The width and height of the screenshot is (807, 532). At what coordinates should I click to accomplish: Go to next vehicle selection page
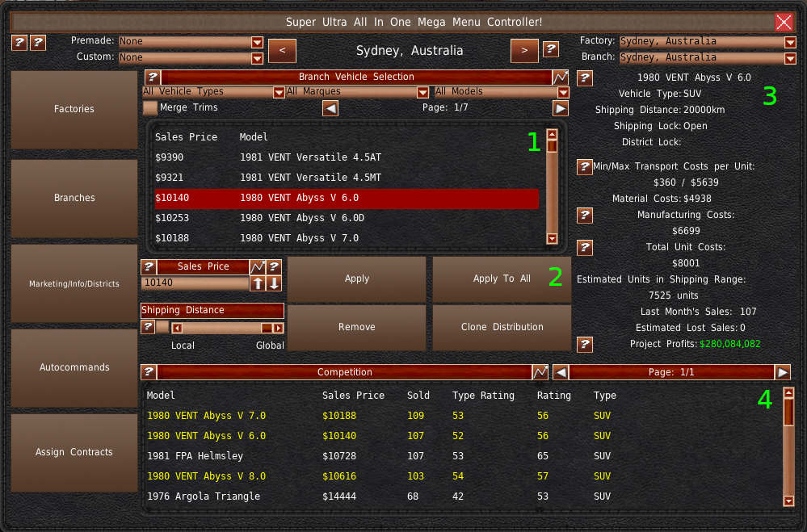point(561,108)
